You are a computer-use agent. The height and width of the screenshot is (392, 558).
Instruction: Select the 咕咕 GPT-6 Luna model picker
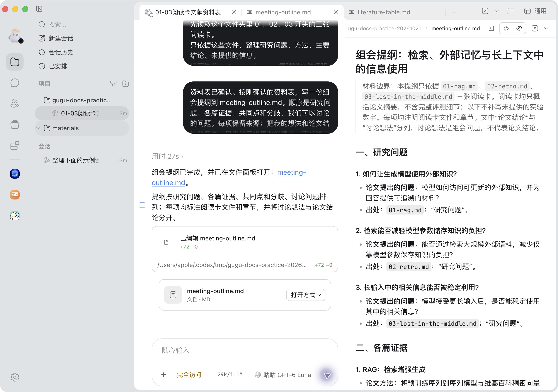(x=283, y=375)
